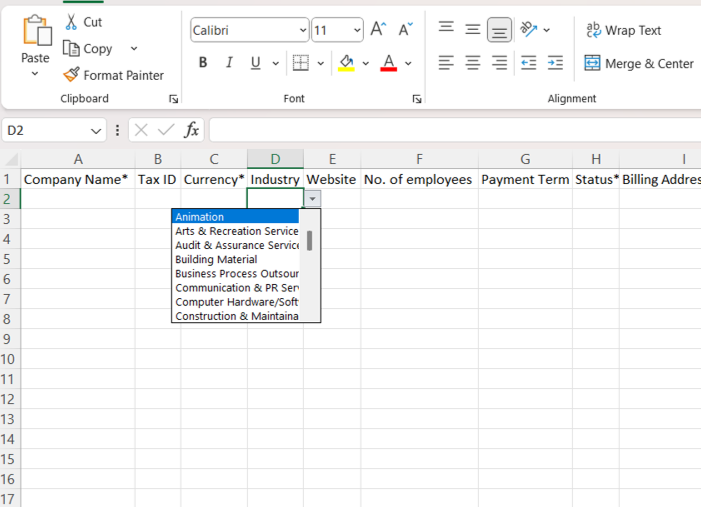The image size is (701, 507).
Task: Click the Decrease Indent icon
Action: [x=528, y=63]
